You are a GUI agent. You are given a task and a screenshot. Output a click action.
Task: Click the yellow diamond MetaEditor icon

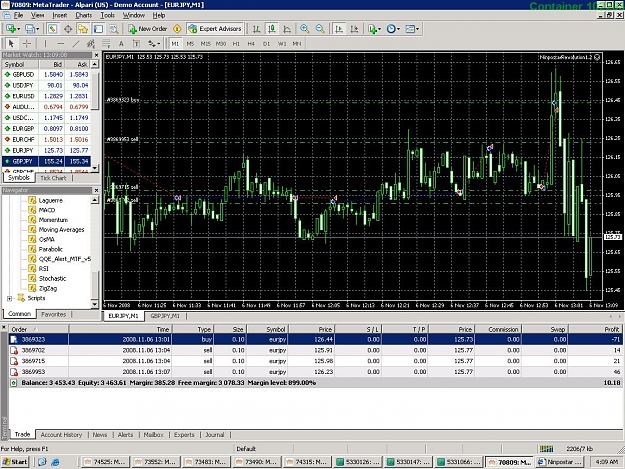coord(177,29)
